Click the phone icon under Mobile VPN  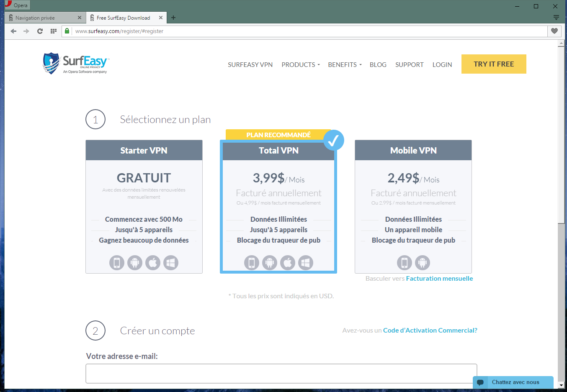point(405,263)
